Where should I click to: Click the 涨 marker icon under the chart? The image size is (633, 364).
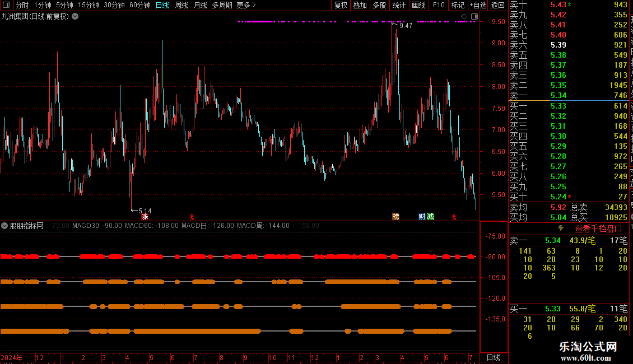pos(145,217)
